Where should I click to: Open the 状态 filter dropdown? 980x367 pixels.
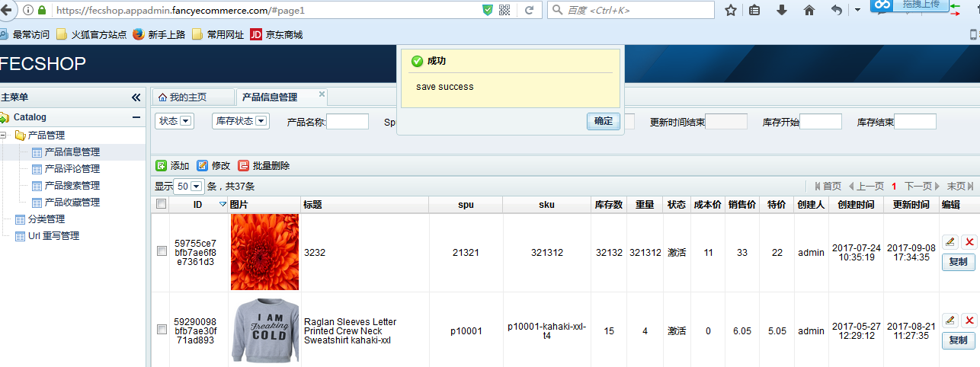pyautogui.click(x=175, y=121)
